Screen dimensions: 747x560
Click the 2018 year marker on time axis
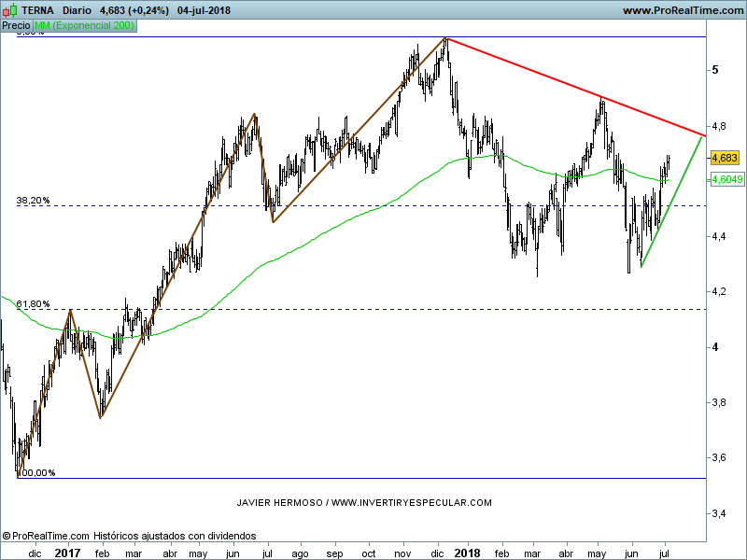467,553
